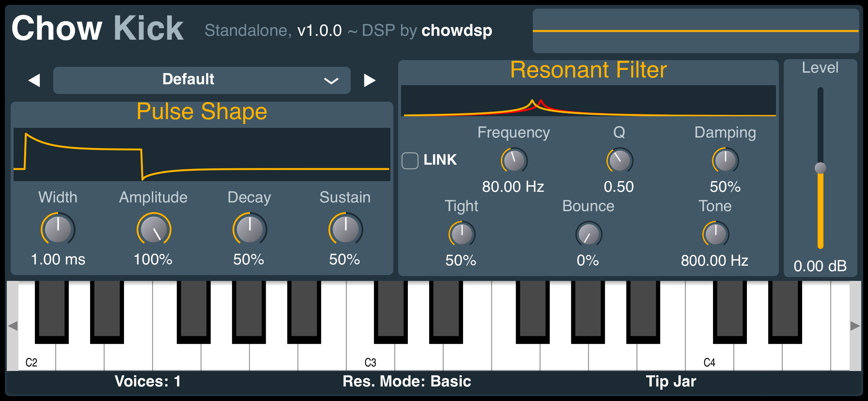
Task: Click the Pulse Shape waveform display
Action: (x=202, y=154)
